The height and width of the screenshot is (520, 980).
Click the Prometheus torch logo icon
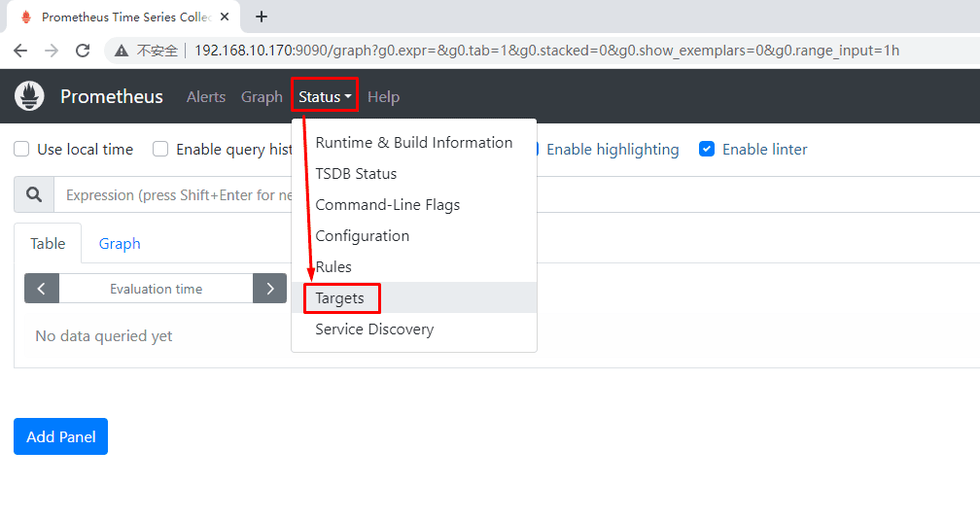pyautogui.click(x=29, y=96)
